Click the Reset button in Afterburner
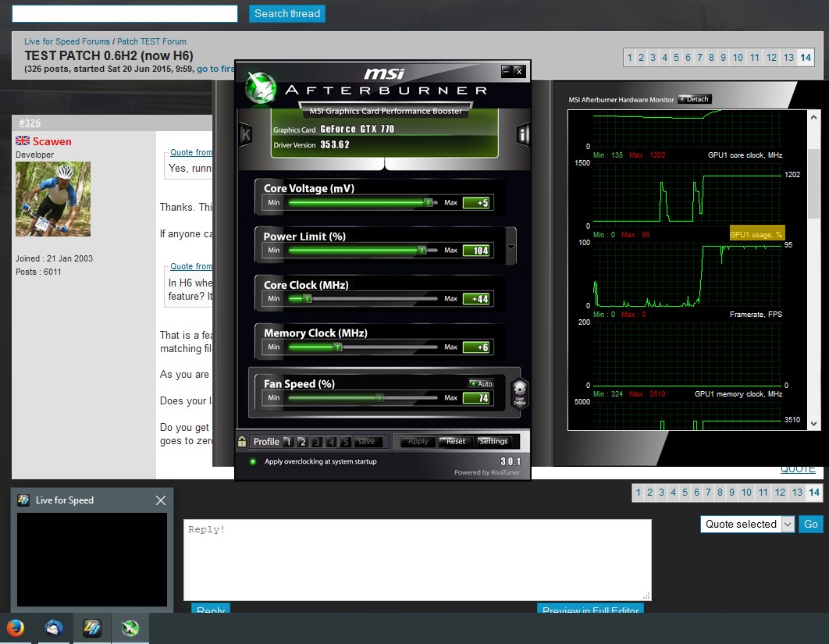 (456, 442)
